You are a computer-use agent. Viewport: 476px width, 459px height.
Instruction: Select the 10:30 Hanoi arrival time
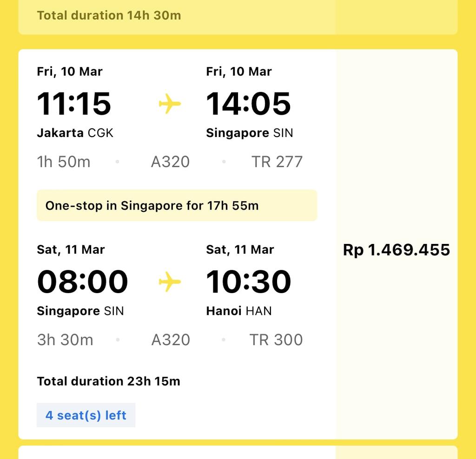pos(248,282)
